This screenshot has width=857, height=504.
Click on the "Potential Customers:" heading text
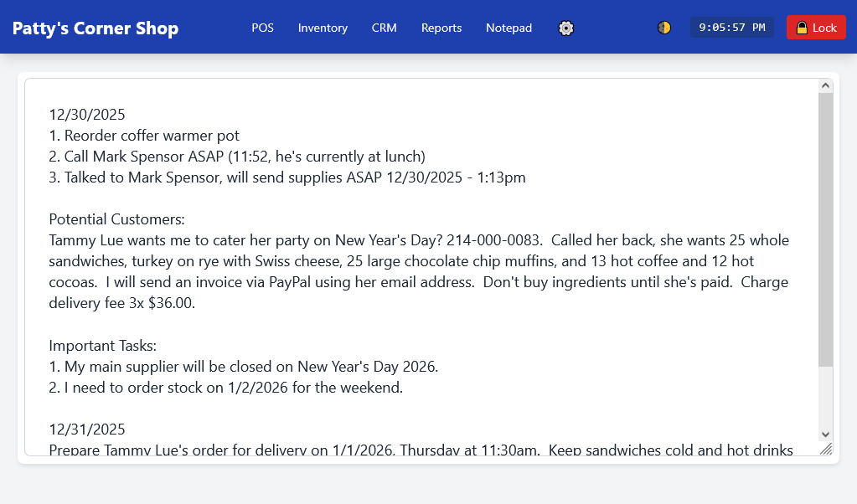[x=116, y=219]
